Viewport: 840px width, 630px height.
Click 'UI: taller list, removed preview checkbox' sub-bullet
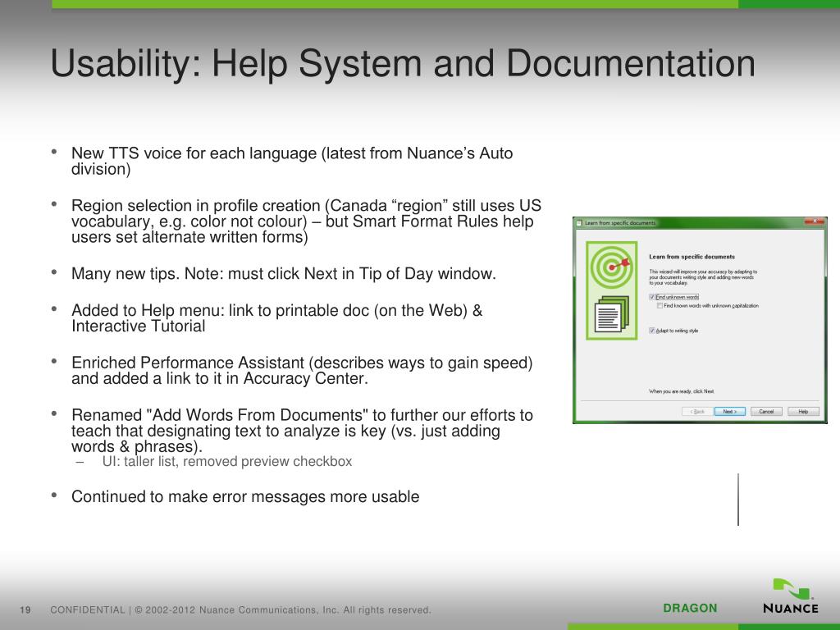pos(227,462)
